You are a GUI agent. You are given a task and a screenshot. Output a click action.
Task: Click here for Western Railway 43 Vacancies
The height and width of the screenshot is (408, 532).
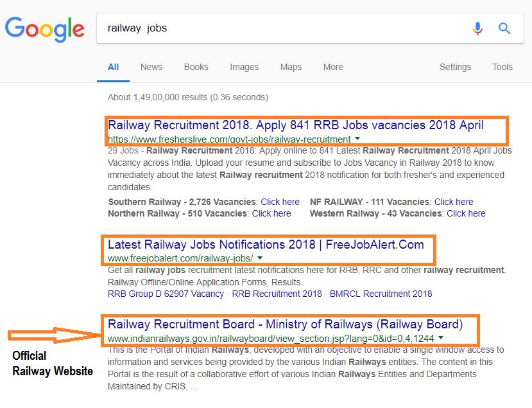tap(466, 213)
